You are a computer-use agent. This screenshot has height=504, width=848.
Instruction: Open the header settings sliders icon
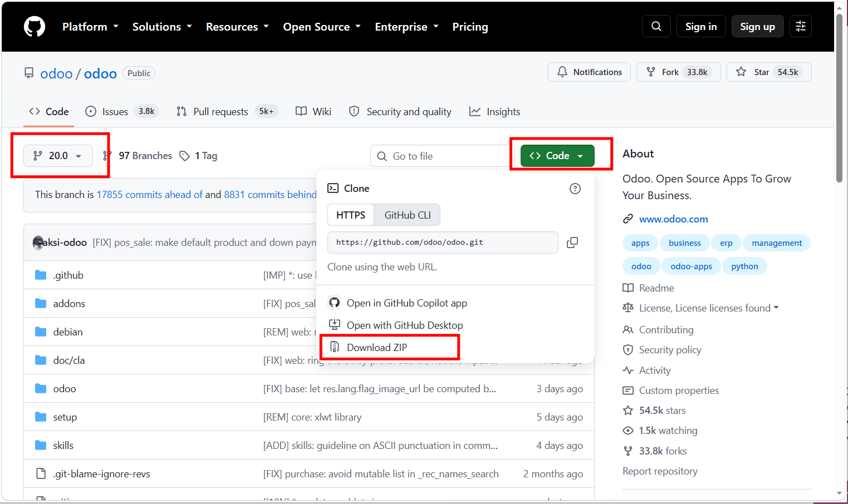click(801, 26)
